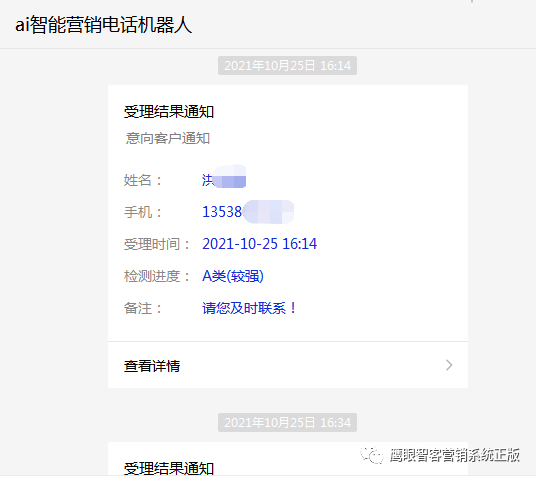Click the subtitle 意向客户通知

pos(168,138)
